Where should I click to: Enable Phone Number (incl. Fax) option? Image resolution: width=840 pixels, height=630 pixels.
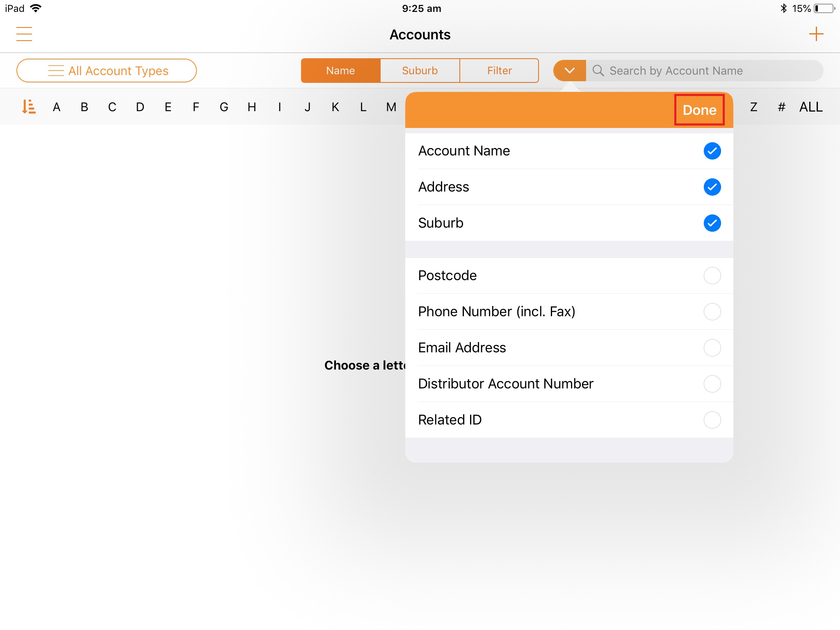coord(712,312)
